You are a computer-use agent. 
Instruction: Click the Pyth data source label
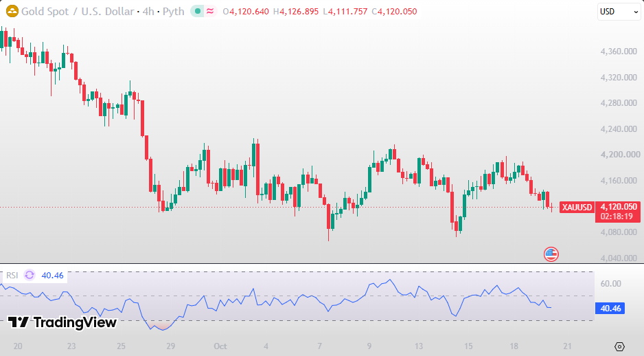173,12
